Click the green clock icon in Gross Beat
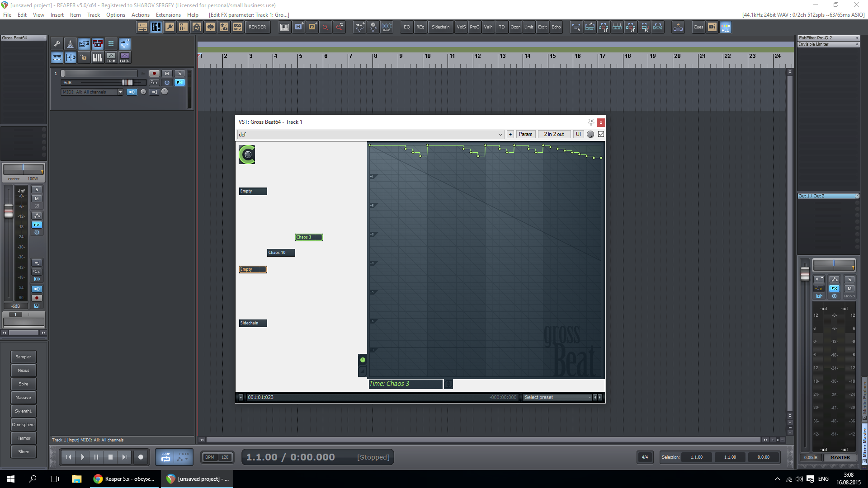The height and width of the screenshot is (488, 868). 363,360
